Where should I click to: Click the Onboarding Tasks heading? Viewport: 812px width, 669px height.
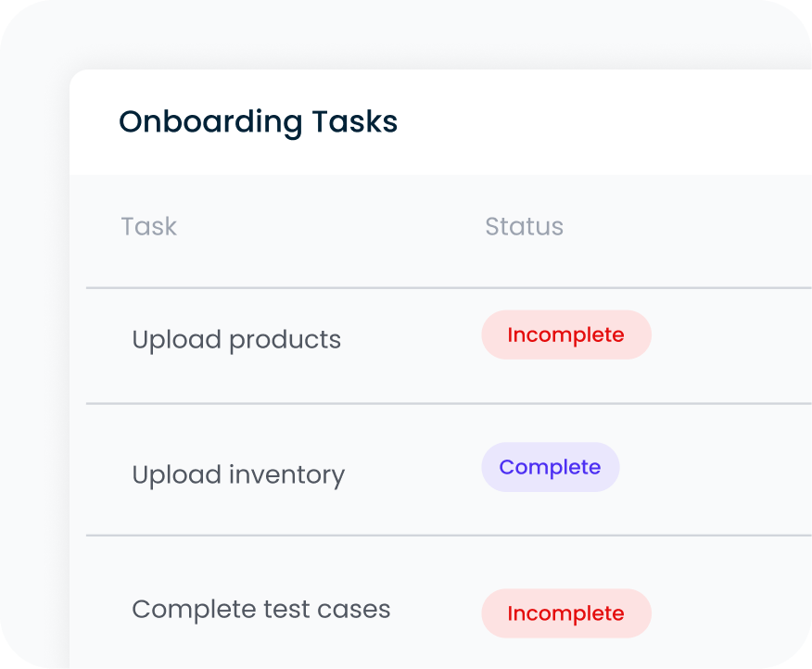(258, 122)
